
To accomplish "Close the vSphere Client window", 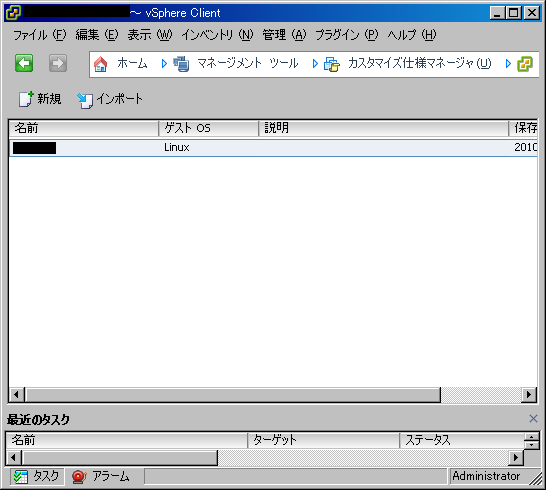I will (532, 13).
